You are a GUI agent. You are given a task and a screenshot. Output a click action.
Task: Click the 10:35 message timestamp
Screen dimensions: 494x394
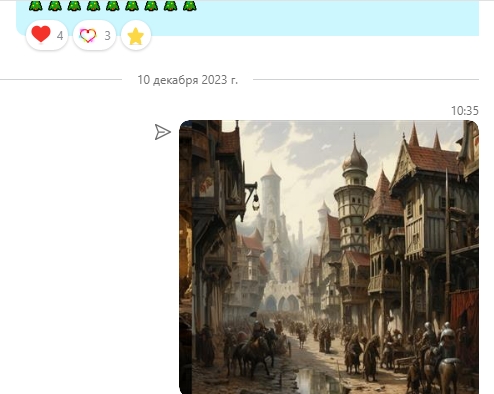point(465,111)
